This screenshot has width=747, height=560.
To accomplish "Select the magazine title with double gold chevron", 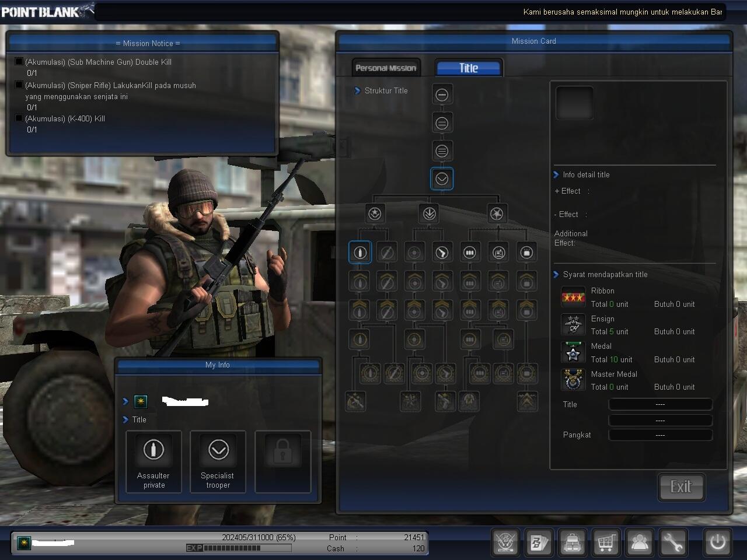I will [x=470, y=310].
